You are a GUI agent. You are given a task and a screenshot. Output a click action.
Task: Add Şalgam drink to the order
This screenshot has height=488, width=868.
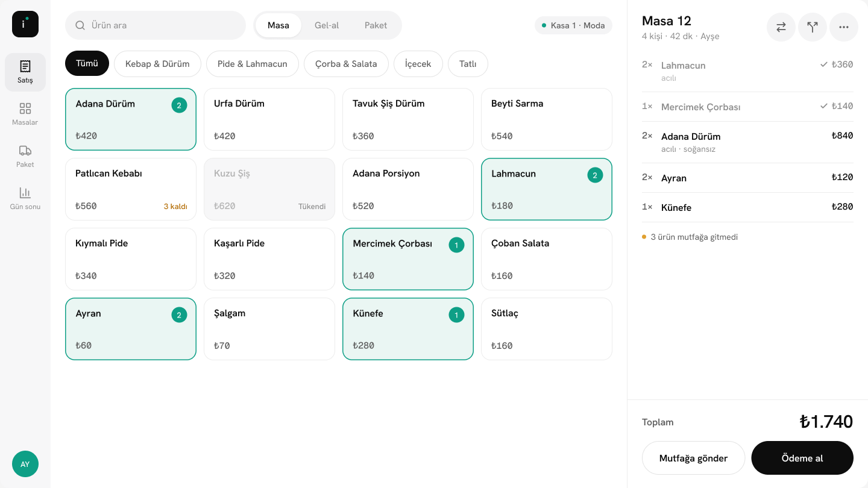tap(269, 329)
